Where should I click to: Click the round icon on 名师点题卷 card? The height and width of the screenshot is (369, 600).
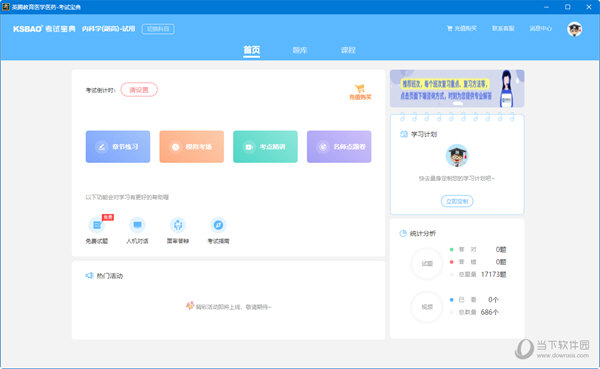tap(323, 147)
